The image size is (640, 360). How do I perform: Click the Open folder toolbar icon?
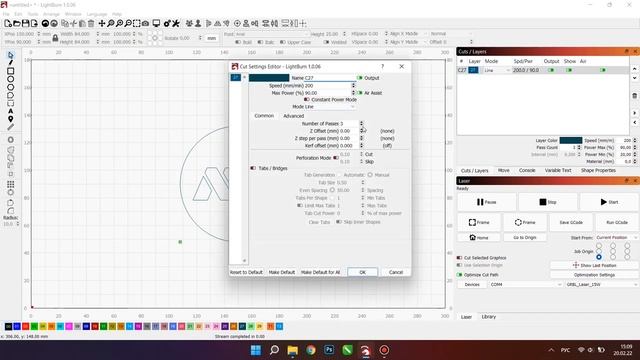click(x=17, y=24)
